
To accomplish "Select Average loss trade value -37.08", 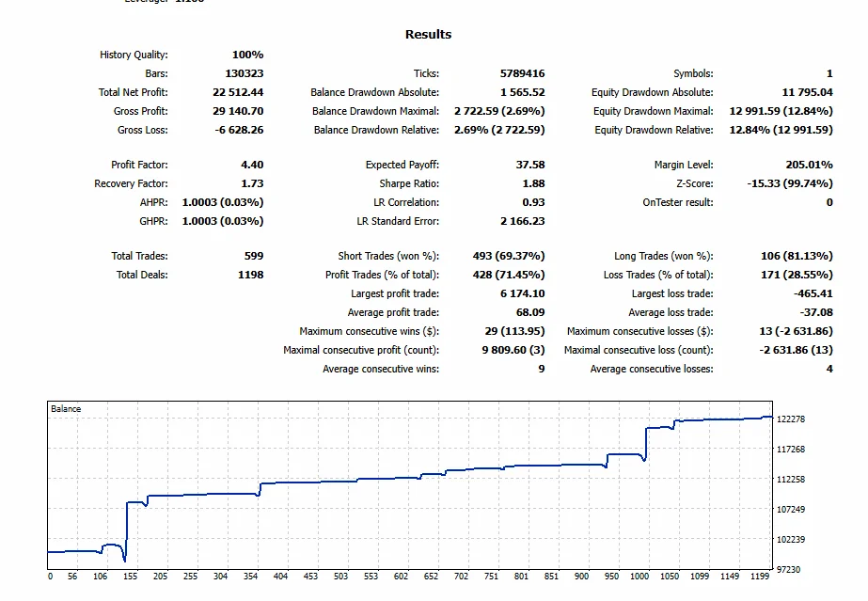I will (816, 312).
